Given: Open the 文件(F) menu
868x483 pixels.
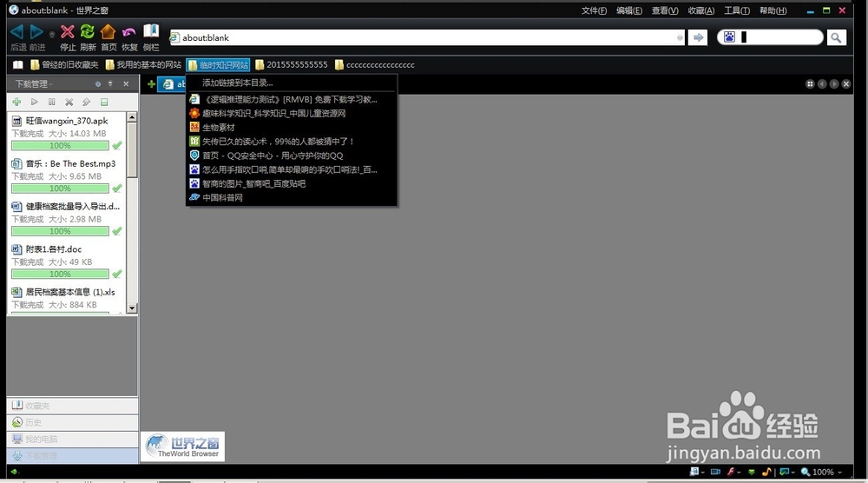Looking at the screenshot, I should click(x=594, y=10).
